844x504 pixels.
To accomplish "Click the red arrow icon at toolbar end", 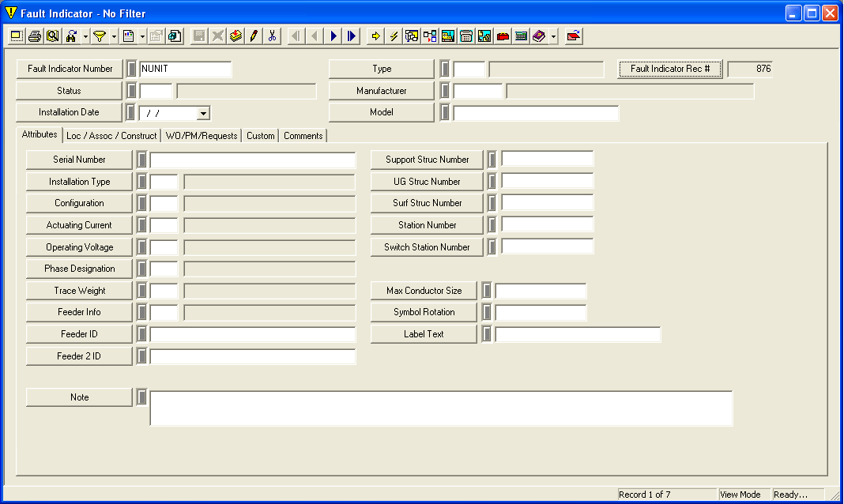I will (x=574, y=36).
